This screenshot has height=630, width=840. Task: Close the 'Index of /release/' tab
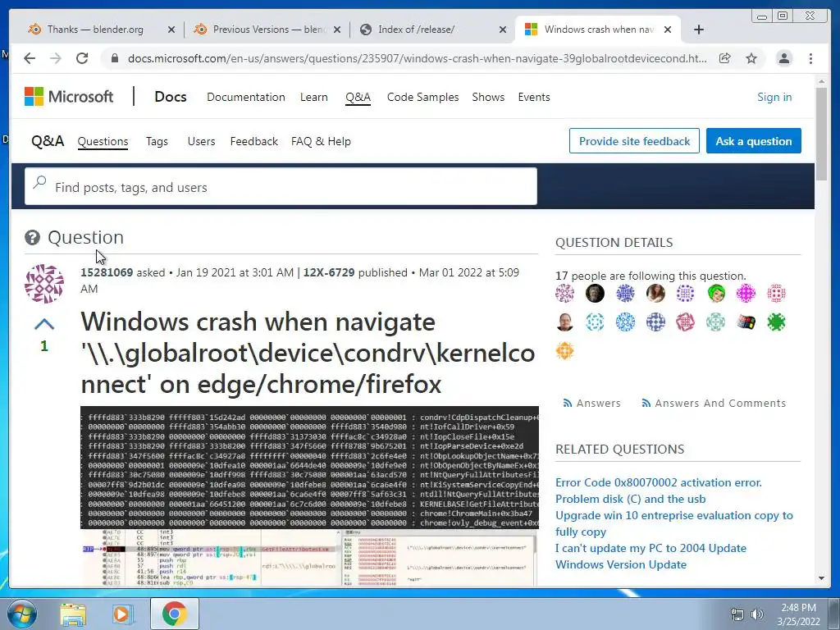coord(503,30)
